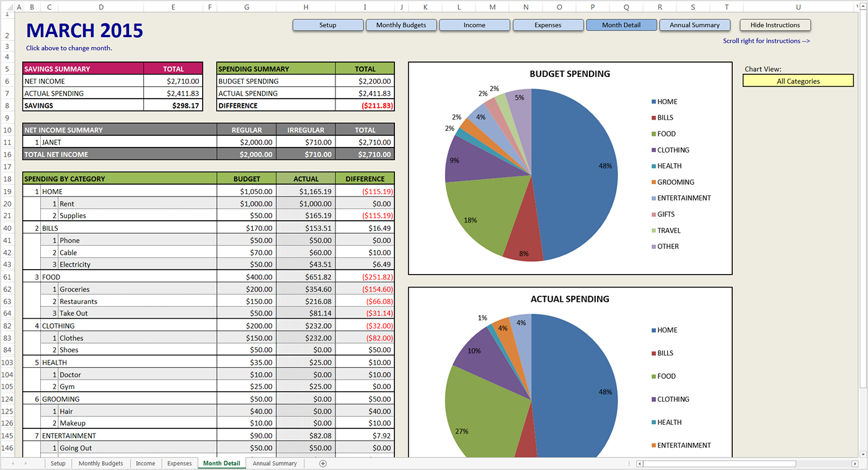This screenshot has height=470, width=868.
Task: Switch to the Annual Summary sheet tab
Action: [275, 464]
